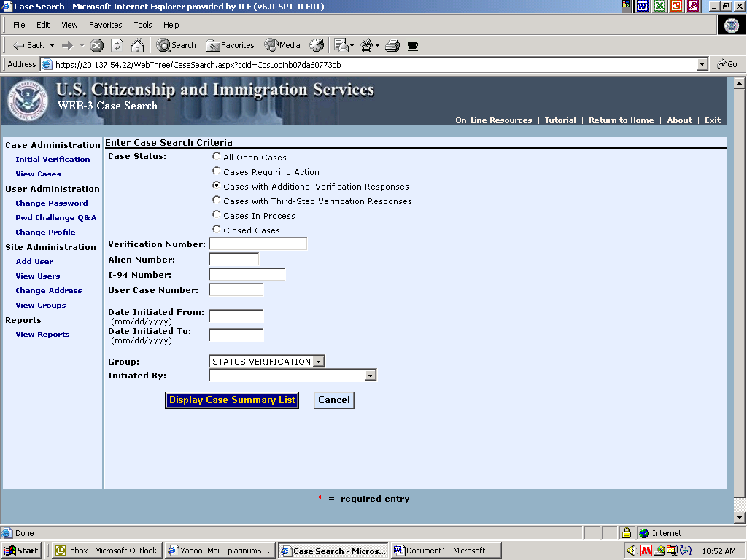Click Display Case Summary List button
The width and height of the screenshot is (747, 560).
(x=232, y=400)
